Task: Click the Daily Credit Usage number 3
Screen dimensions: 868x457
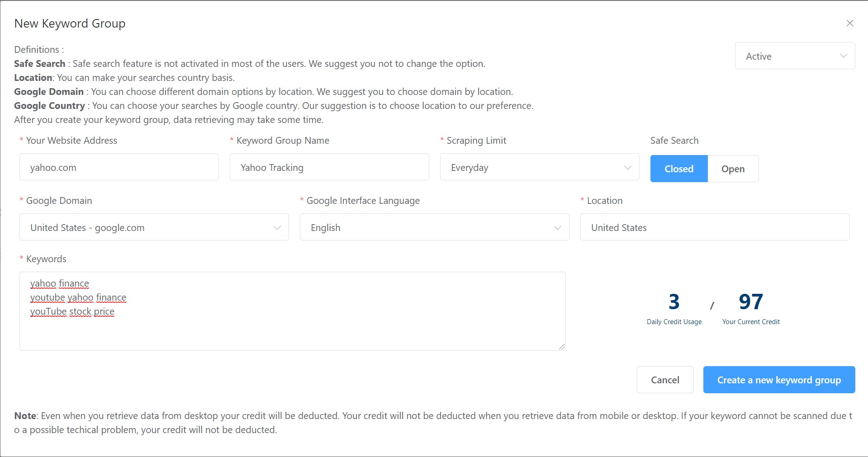Action: pyautogui.click(x=674, y=302)
